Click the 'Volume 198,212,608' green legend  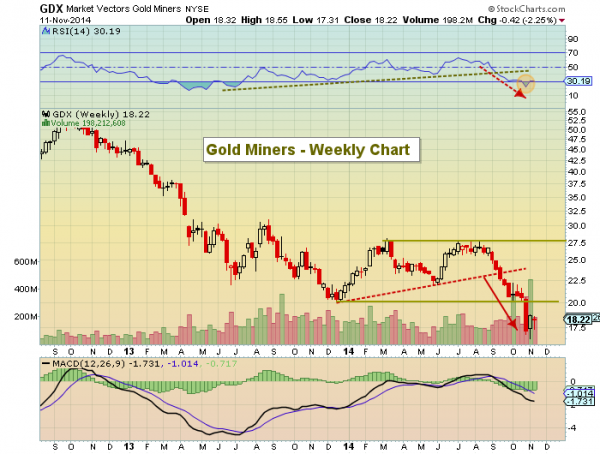tap(88, 123)
